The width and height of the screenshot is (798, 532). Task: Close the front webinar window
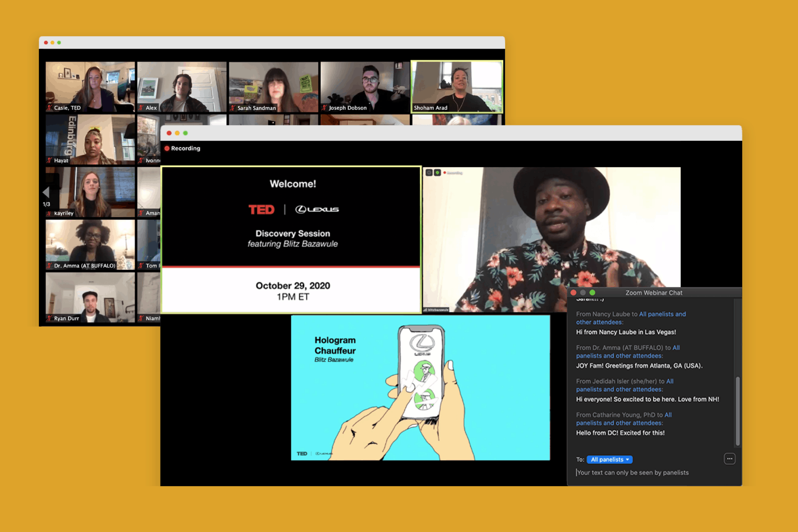point(169,133)
